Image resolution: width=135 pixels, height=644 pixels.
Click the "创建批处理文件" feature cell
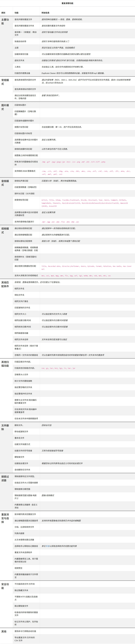click(x=26, y=463)
